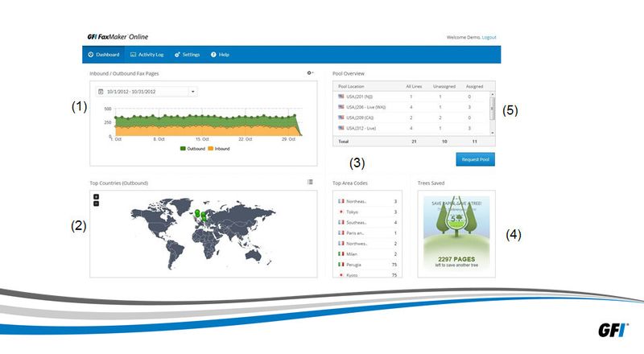
Task: Click the 2297 PAGES text
Action: (456, 259)
